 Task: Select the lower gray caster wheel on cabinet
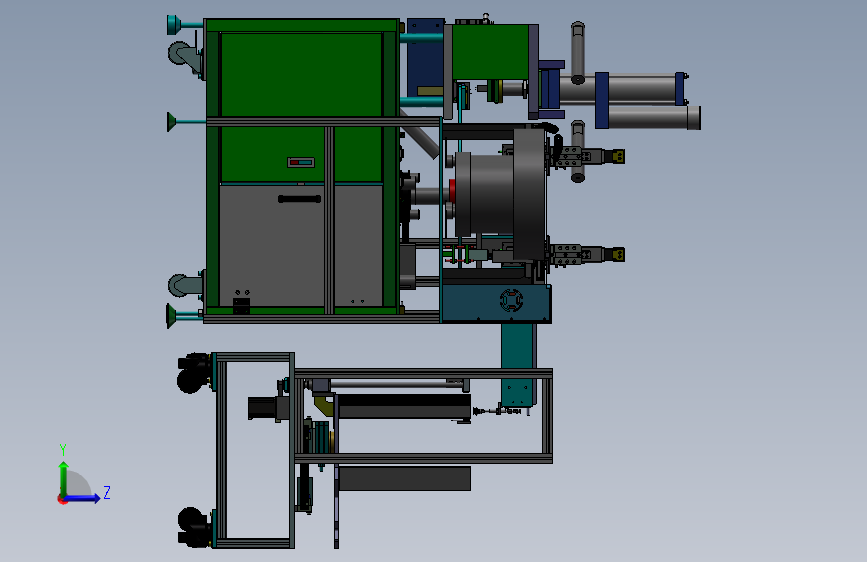point(185,285)
